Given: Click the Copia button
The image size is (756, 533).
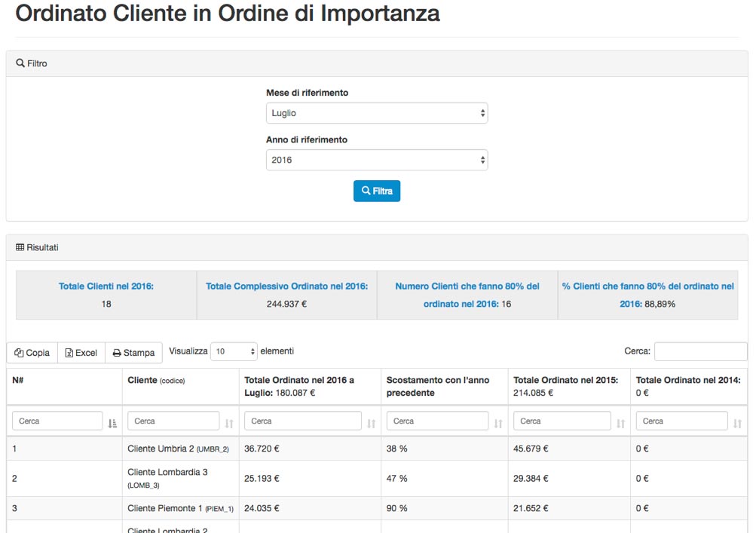Looking at the screenshot, I should click(x=32, y=353).
